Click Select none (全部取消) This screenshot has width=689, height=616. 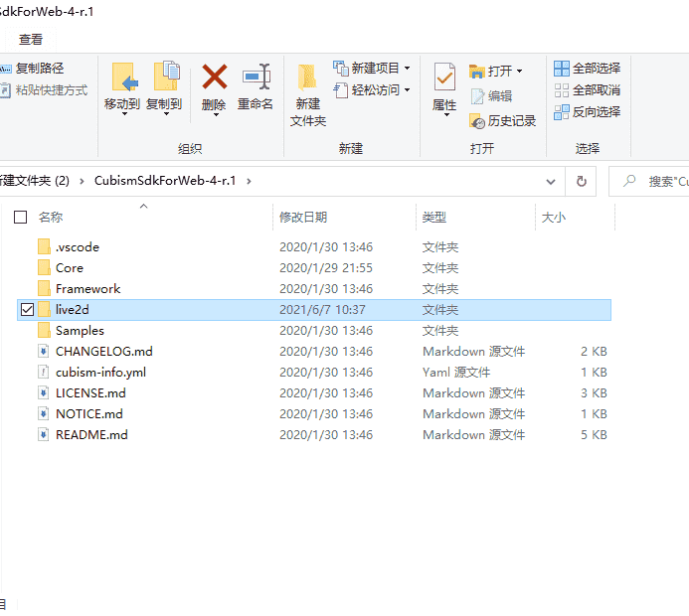click(587, 90)
